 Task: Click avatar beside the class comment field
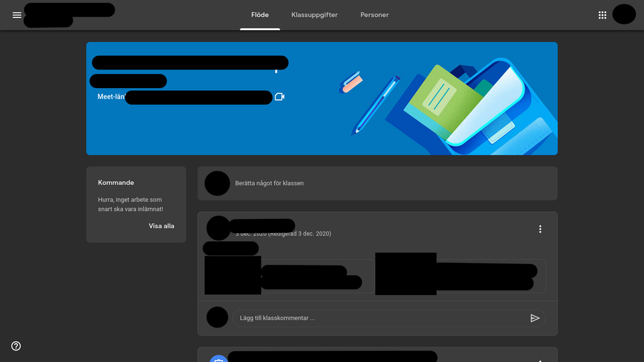pos(217,318)
